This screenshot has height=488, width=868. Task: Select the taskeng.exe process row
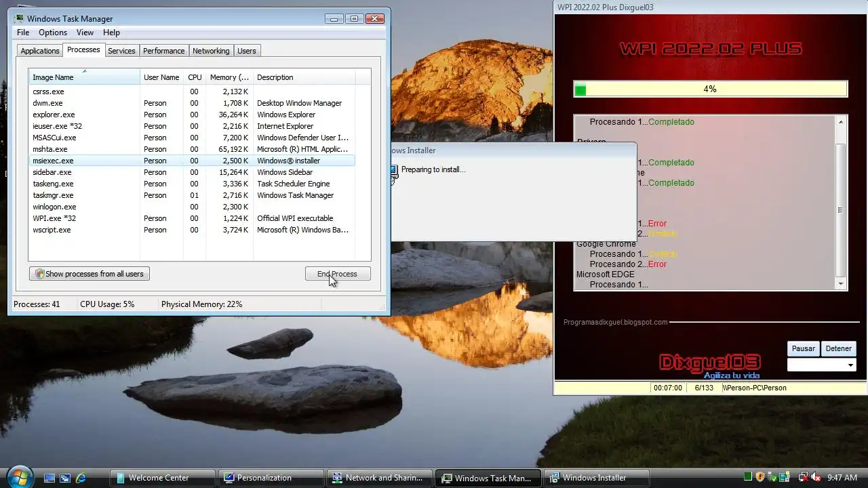tap(191, 184)
